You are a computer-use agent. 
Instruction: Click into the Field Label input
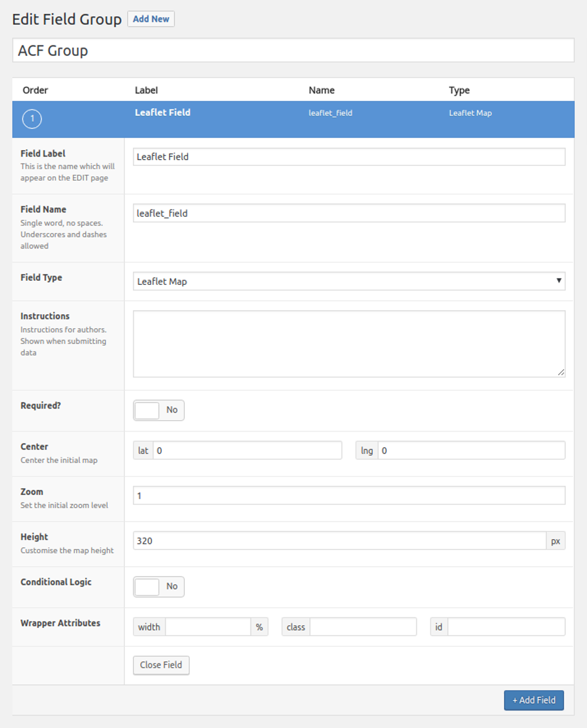pyautogui.click(x=349, y=157)
